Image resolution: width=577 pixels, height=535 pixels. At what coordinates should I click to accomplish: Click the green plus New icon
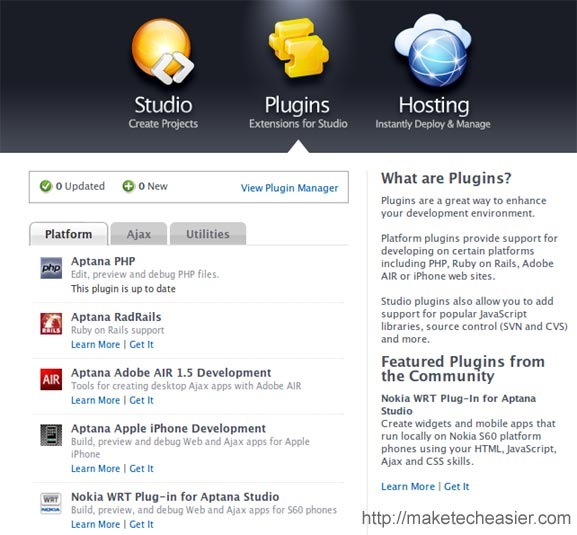tap(128, 186)
